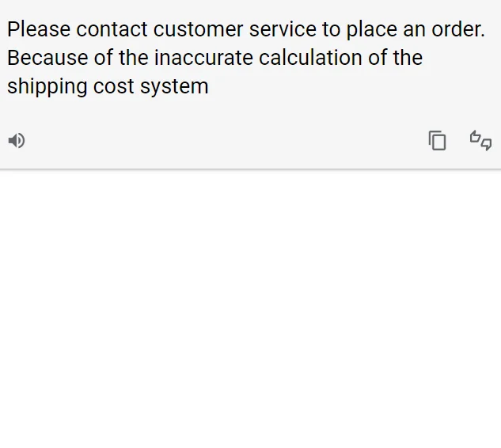Click the word "service" in first line

pos(282,30)
